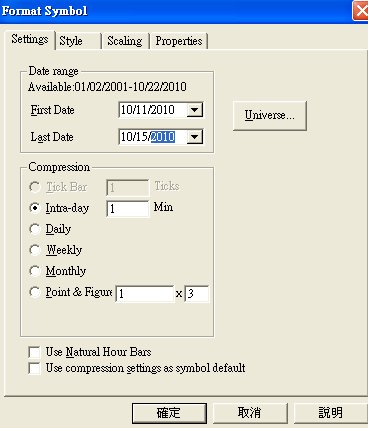Screen dimensions: 368x428
Task: Click the Point & Figure reversal field
Action: click(197, 294)
